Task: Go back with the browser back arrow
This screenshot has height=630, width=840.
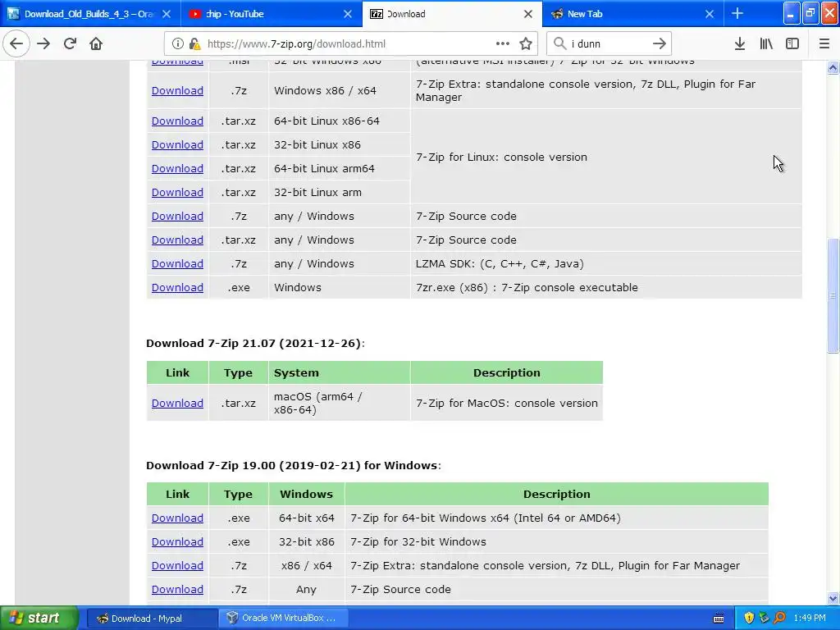Action: coord(16,43)
